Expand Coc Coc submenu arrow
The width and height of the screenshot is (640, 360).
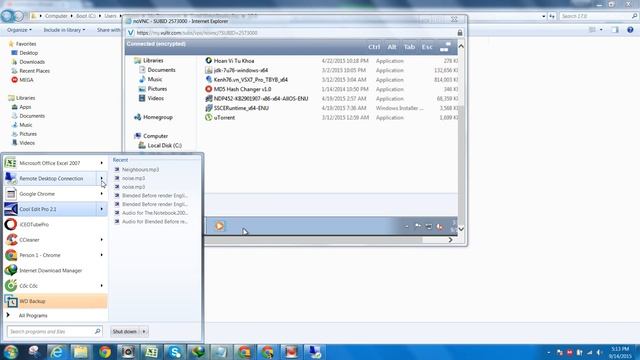click(x=102, y=286)
